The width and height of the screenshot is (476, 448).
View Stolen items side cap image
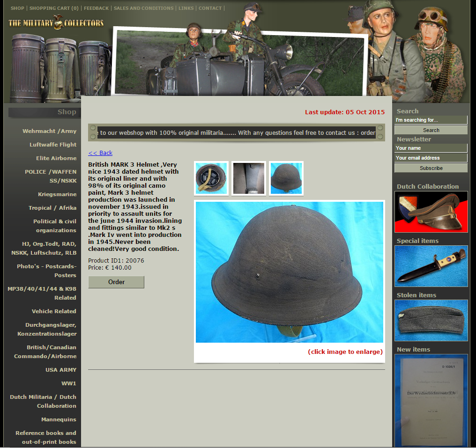[431, 320]
